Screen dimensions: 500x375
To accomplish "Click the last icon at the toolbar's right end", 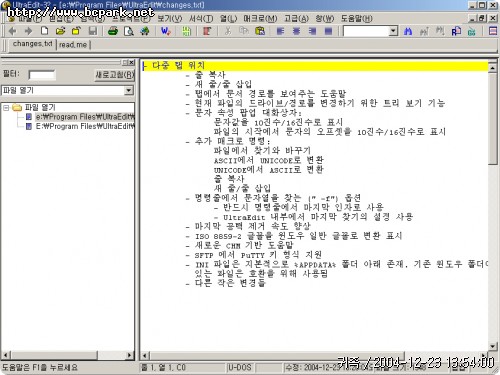I will [x=493, y=31].
